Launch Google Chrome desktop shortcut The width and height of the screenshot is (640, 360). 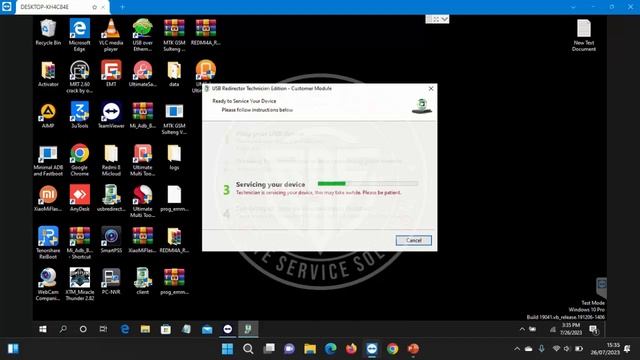(x=79, y=160)
